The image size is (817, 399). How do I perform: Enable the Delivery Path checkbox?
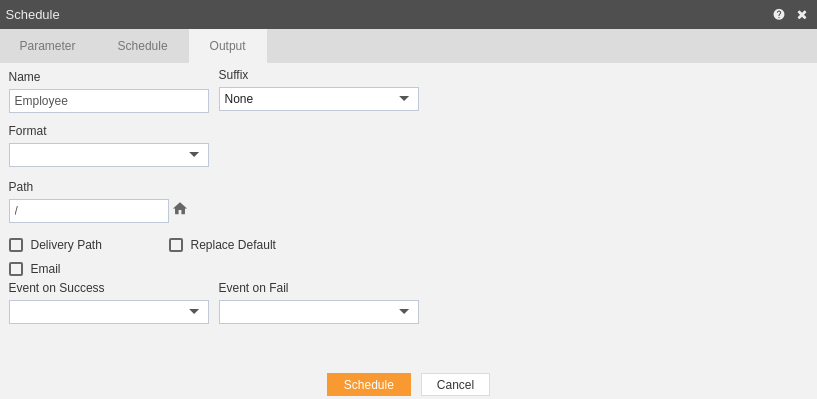[x=16, y=245]
